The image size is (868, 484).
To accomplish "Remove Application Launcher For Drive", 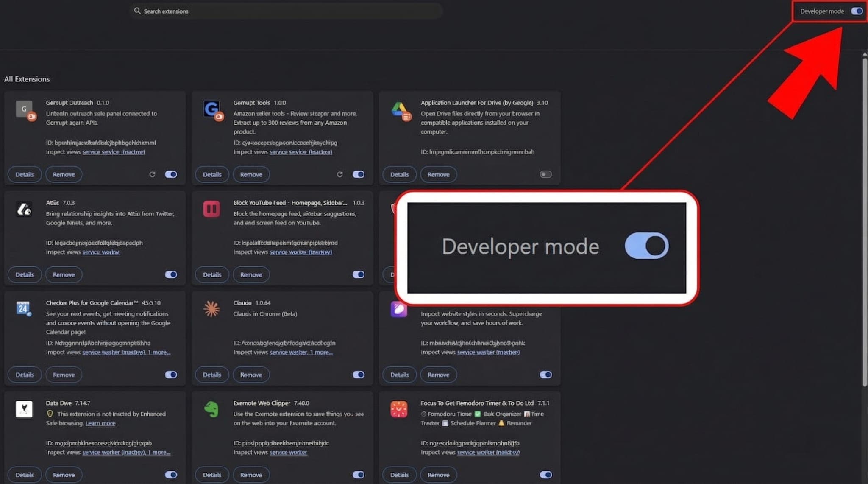I will coord(438,174).
